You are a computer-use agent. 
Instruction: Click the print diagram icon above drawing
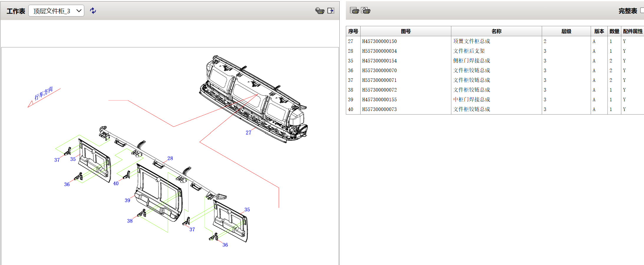coord(320,11)
